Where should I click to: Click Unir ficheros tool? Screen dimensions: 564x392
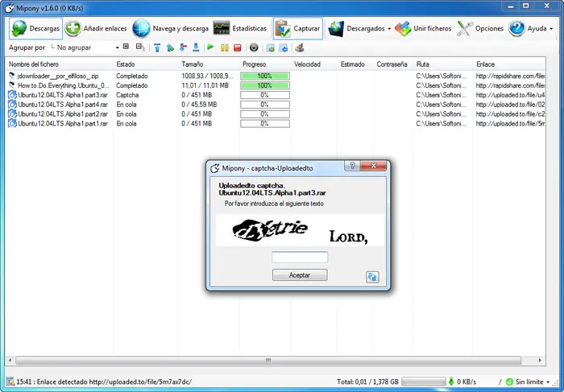coord(423,28)
